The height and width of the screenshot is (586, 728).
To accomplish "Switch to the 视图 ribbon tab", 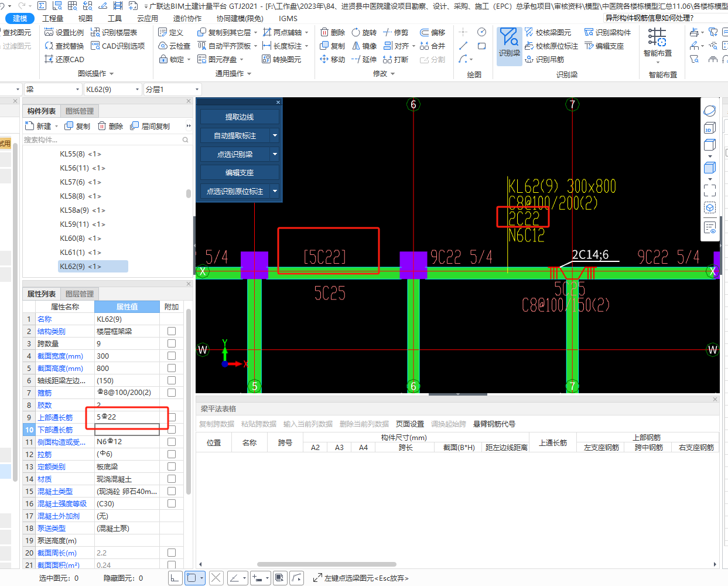I will click(85, 18).
